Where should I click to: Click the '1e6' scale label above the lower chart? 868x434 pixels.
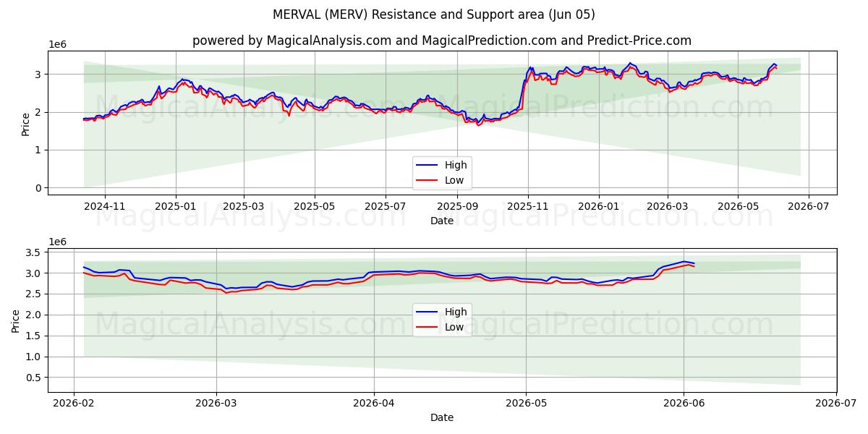pyautogui.click(x=57, y=242)
